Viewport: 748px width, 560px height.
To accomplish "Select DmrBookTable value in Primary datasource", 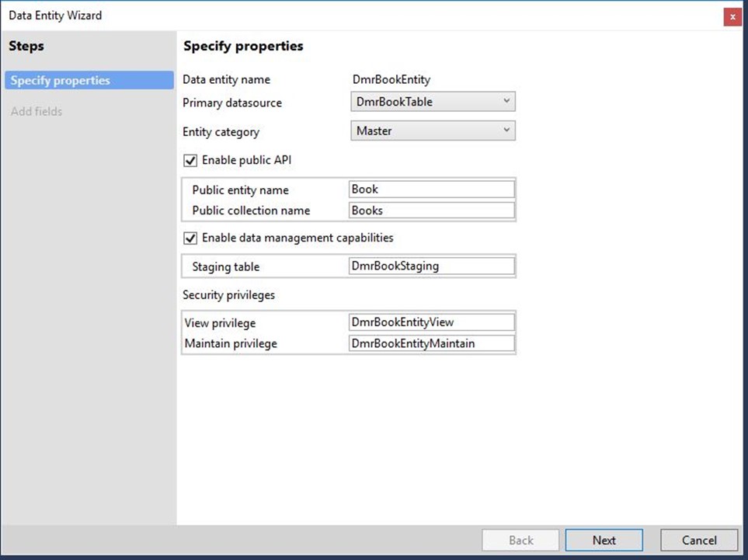I will 395,102.
